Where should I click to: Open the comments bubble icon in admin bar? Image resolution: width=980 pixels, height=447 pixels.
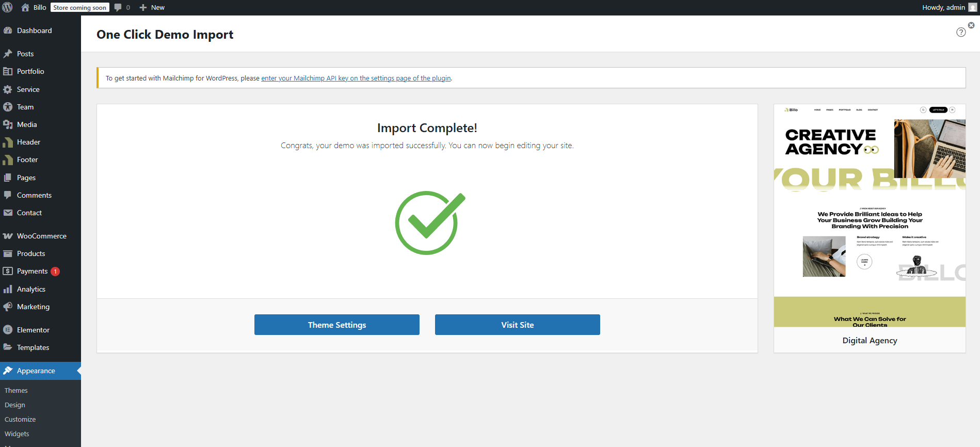click(118, 7)
